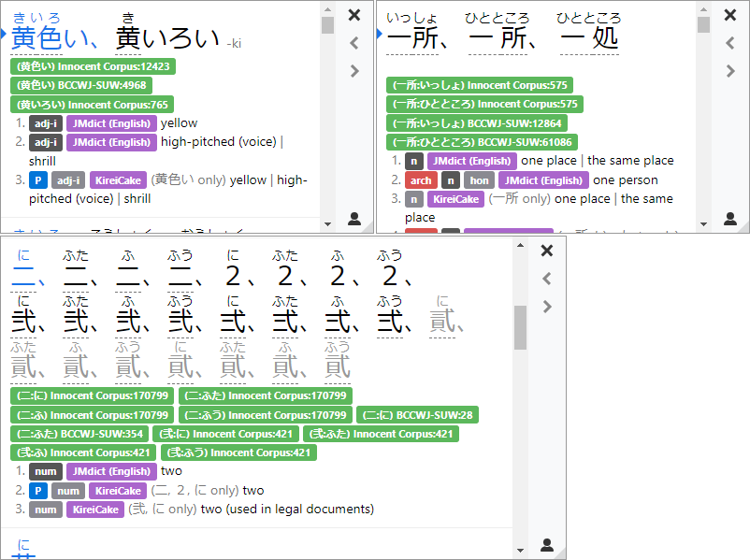Click the purple n noun tag for one place
Screen dimensions: 750x560
pyautogui.click(x=414, y=160)
